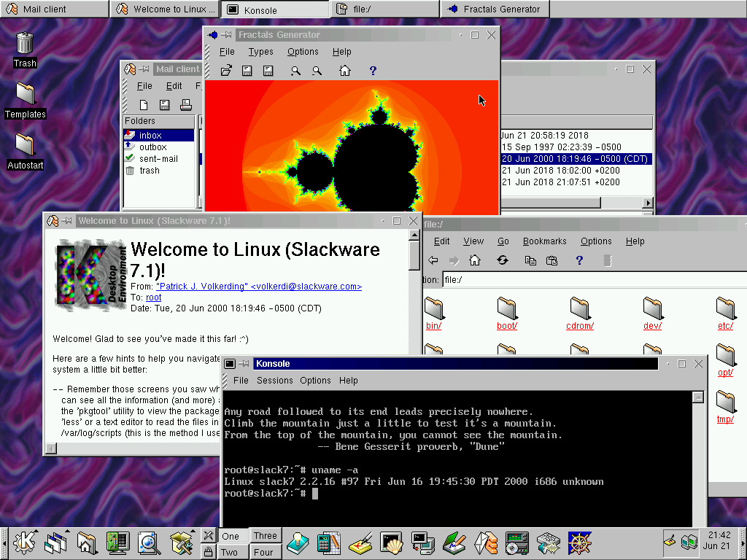Open the cdrom/ folder link
This screenshot has height=560, width=747.
coord(579,326)
